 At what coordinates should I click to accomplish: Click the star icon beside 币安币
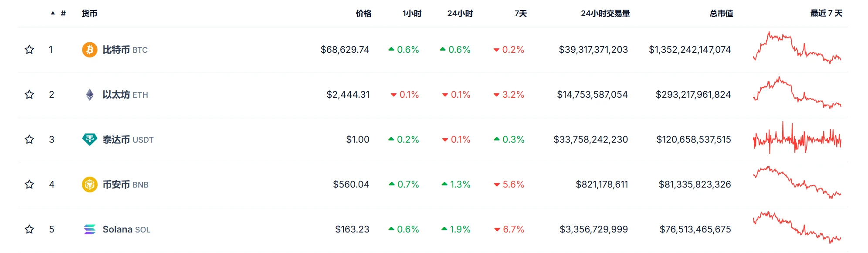coord(29,185)
